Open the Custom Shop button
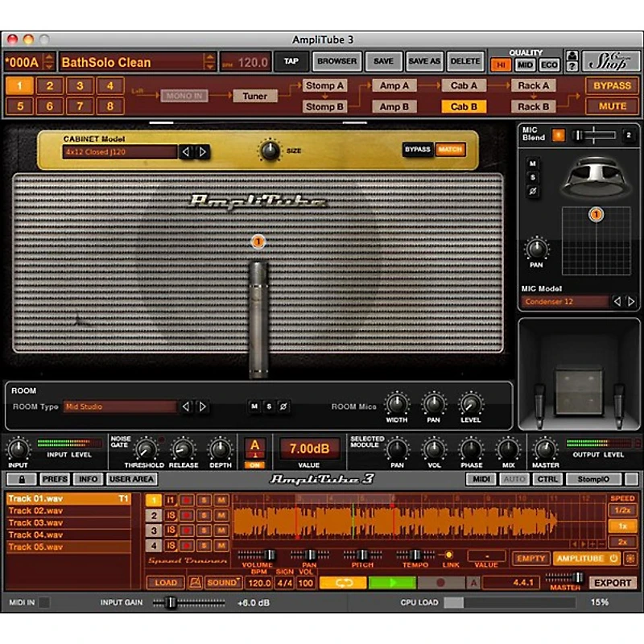The height and width of the screenshot is (644, 644). tap(610, 62)
